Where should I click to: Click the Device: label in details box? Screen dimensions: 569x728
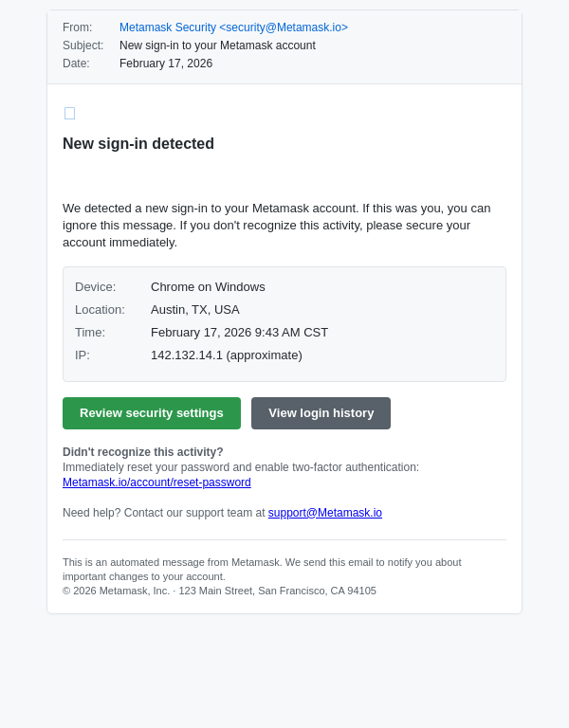pyautogui.click(x=95, y=287)
